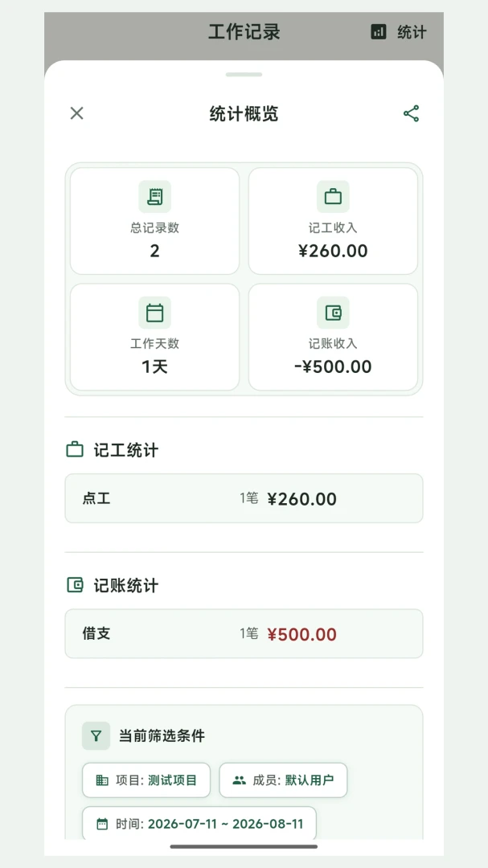The height and width of the screenshot is (868, 488).
Task: Tap the share icon in 统计概览
Action: (x=411, y=113)
